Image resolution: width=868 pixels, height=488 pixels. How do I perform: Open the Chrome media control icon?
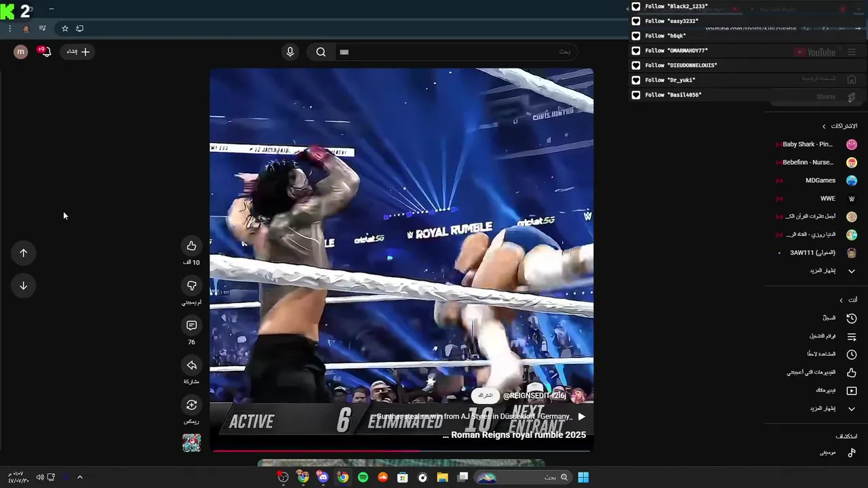click(x=42, y=28)
